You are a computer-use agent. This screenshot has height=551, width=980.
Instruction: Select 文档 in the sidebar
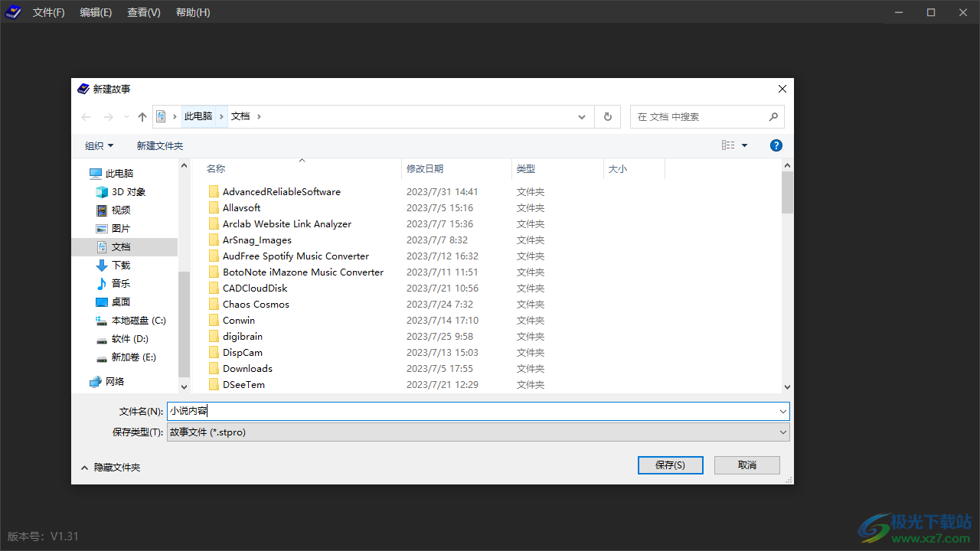pos(124,247)
